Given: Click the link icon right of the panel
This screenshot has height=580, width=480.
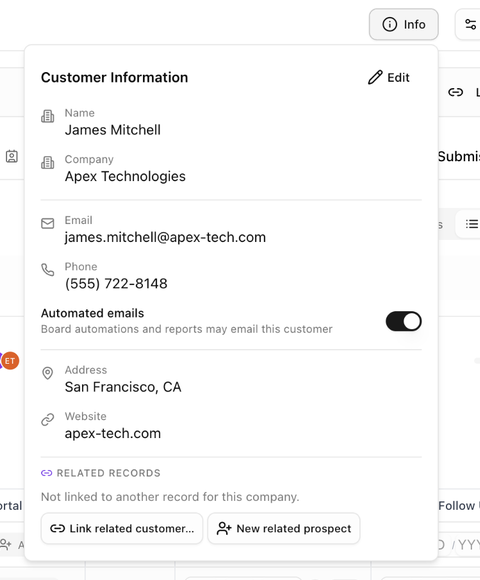Looking at the screenshot, I should pyautogui.click(x=455, y=92).
